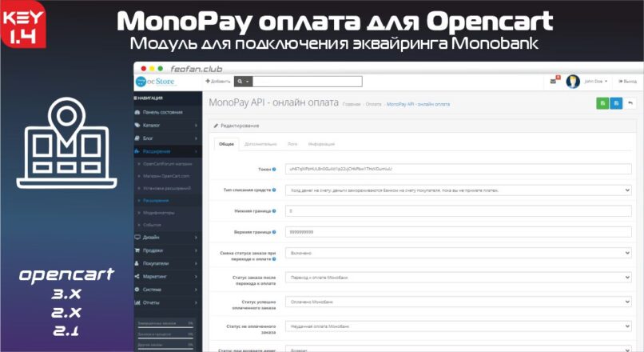Open 'Магазин OpenCart.com' submenu item
This screenshot has height=352, width=644.
click(166, 176)
